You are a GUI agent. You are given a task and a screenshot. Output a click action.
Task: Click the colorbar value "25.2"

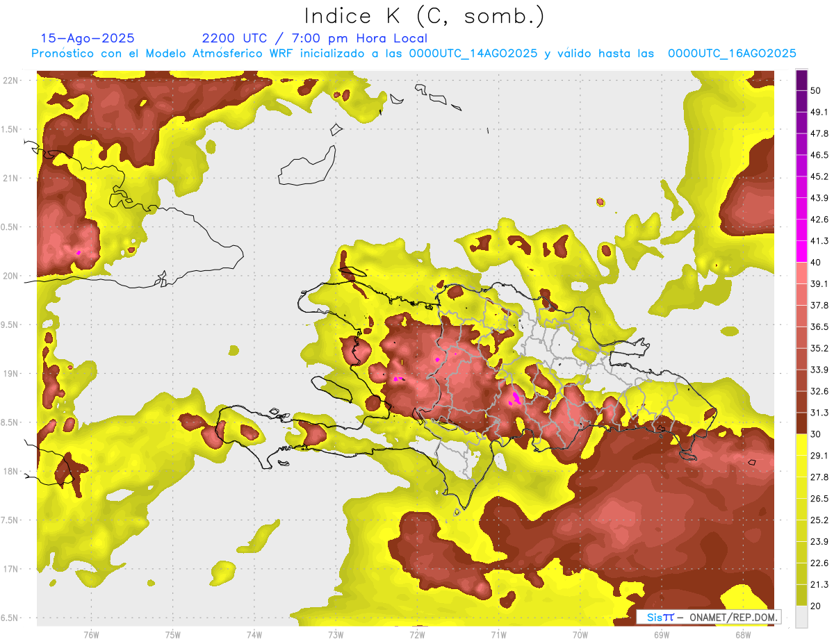point(819,520)
